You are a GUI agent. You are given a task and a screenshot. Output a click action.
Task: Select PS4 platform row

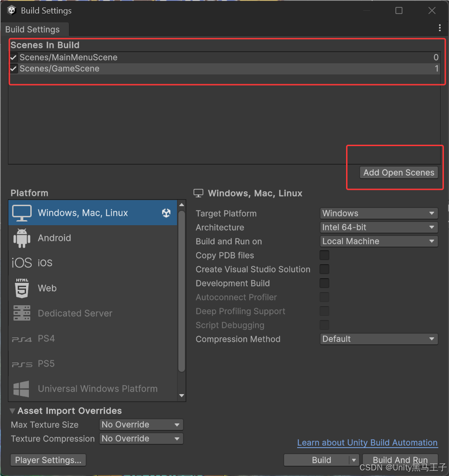click(x=93, y=338)
